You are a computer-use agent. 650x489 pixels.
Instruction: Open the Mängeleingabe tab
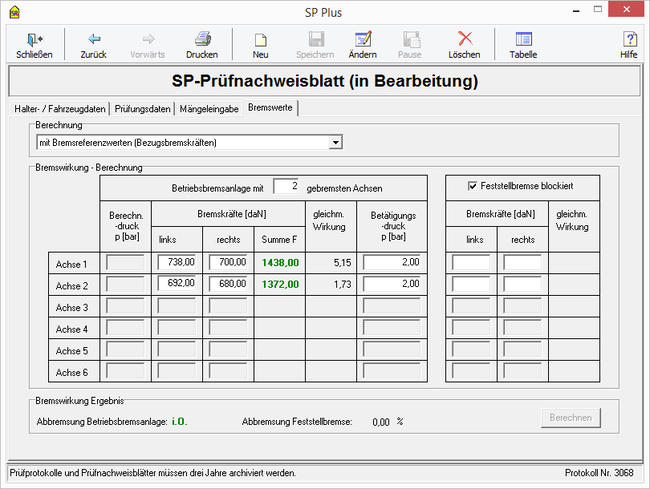click(x=209, y=109)
